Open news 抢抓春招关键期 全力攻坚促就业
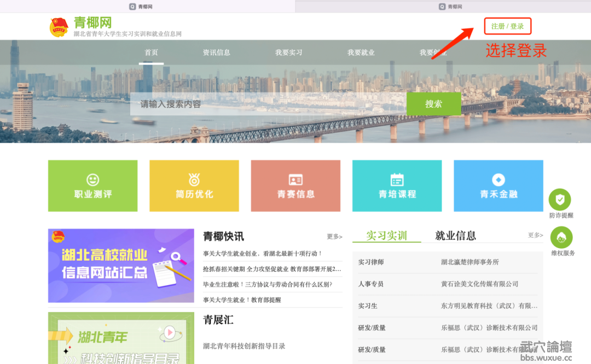The image size is (591, 364). tap(272, 269)
